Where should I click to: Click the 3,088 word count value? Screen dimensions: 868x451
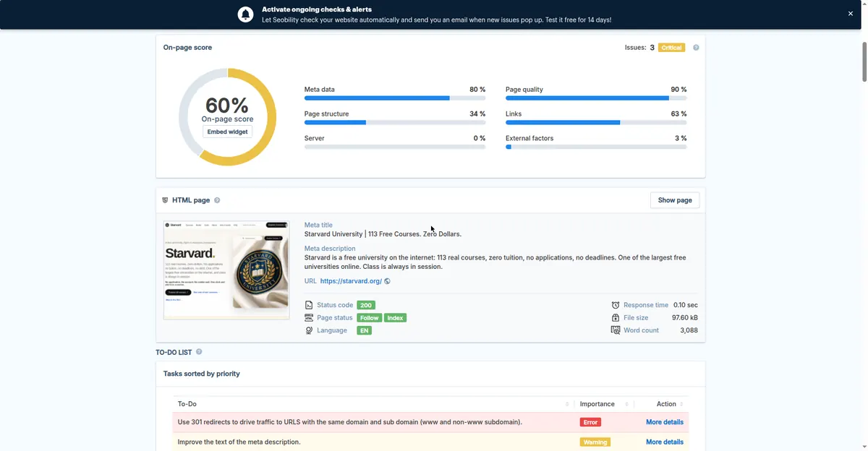[689, 330]
